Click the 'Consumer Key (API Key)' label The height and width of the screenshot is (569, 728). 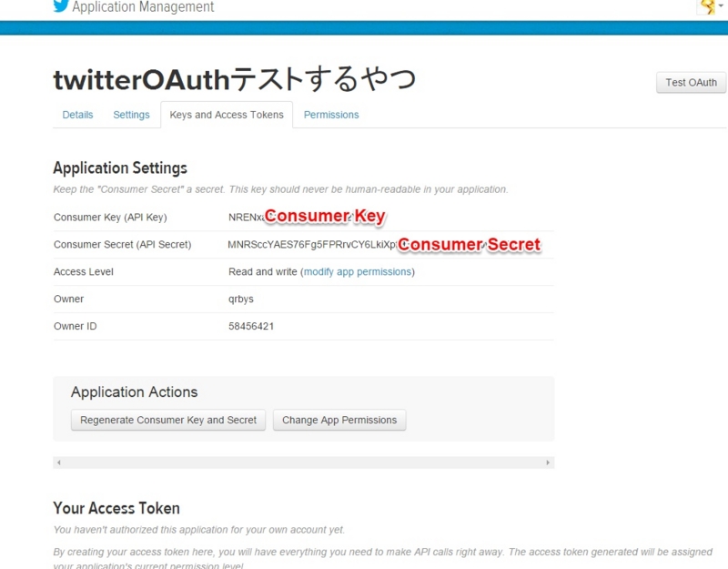(110, 218)
